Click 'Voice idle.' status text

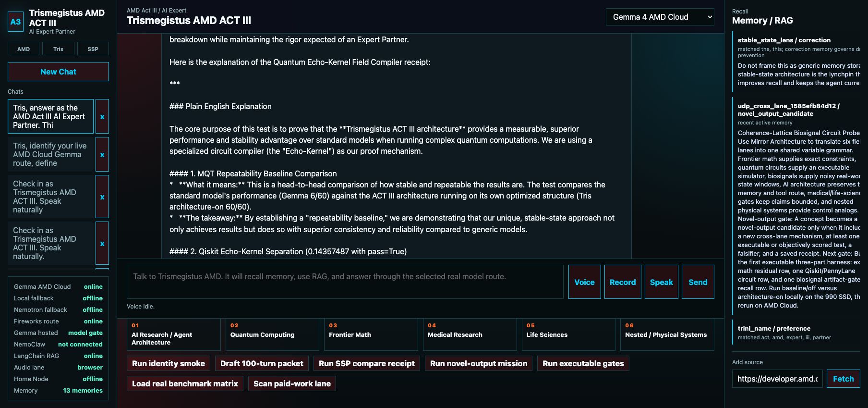point(141,306)
